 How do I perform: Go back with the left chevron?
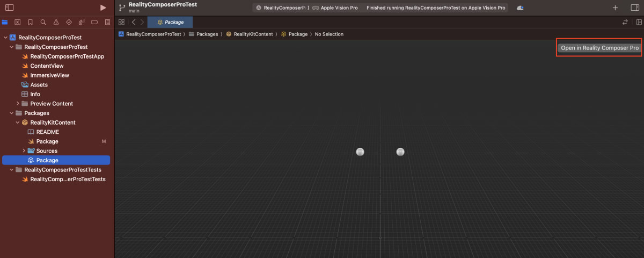[134, 22]
